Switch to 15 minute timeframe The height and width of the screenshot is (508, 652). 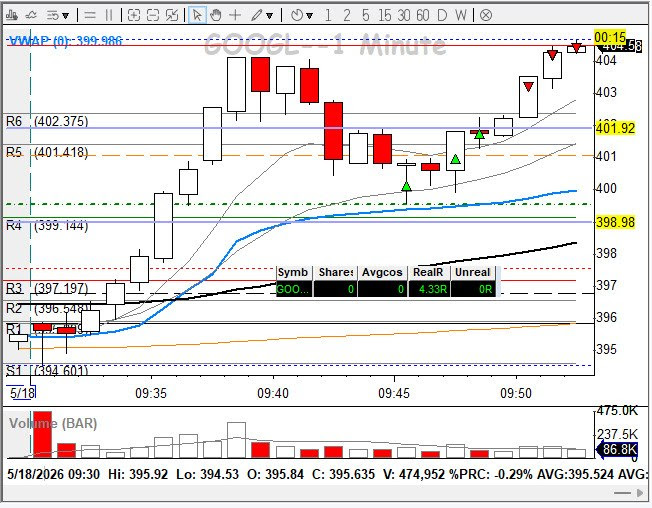click(x=385, y=16)
